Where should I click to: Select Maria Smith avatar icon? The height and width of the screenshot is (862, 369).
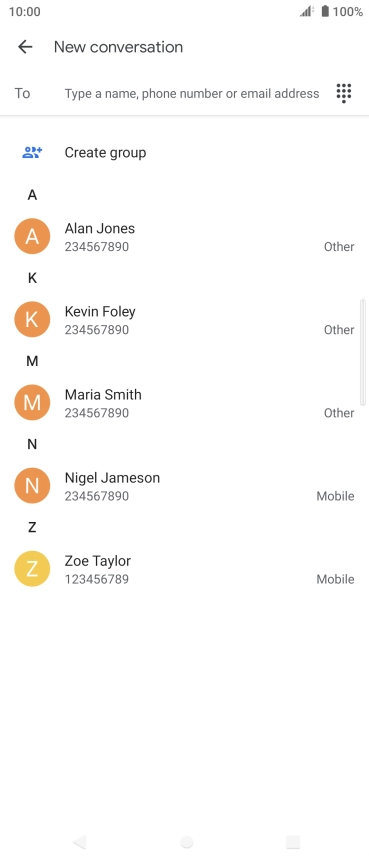click(x=32, y=402)
